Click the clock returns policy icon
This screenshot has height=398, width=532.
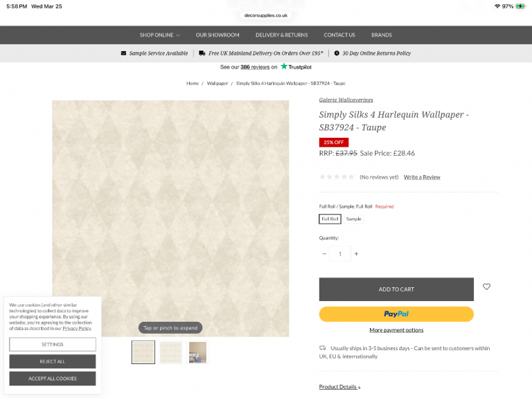337,53
